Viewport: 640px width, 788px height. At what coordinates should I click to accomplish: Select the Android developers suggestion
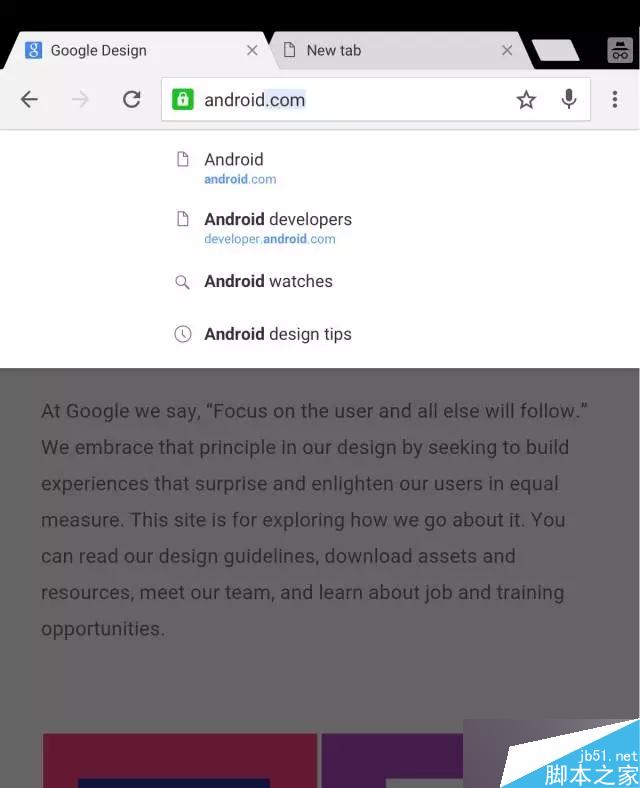coord(278,227)
